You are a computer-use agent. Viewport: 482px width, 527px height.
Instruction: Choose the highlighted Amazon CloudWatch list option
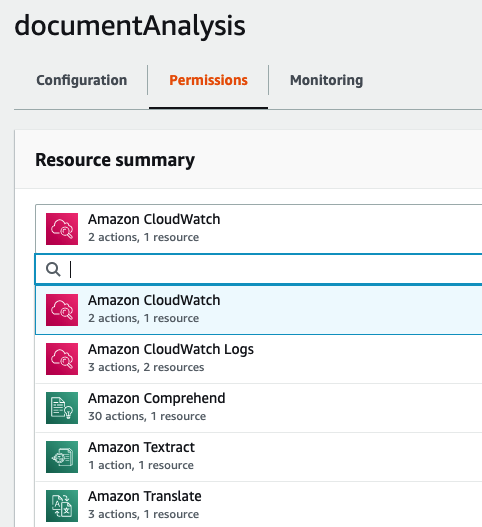pyautogui.click(x=258, y=310)
